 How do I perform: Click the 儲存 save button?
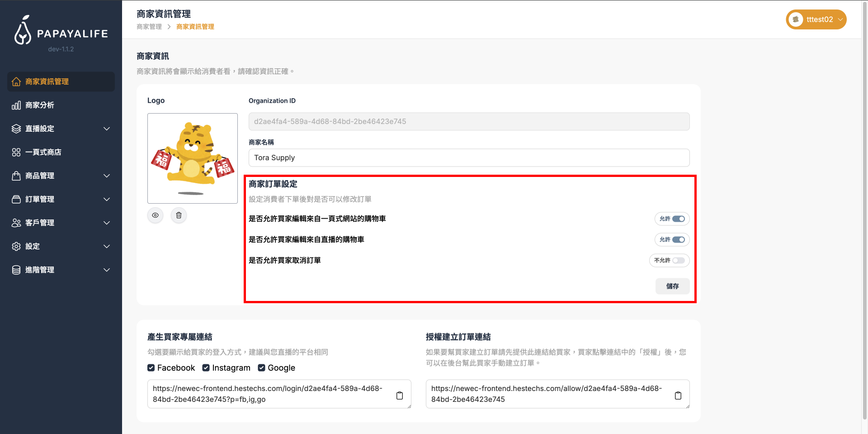(672, 286)
